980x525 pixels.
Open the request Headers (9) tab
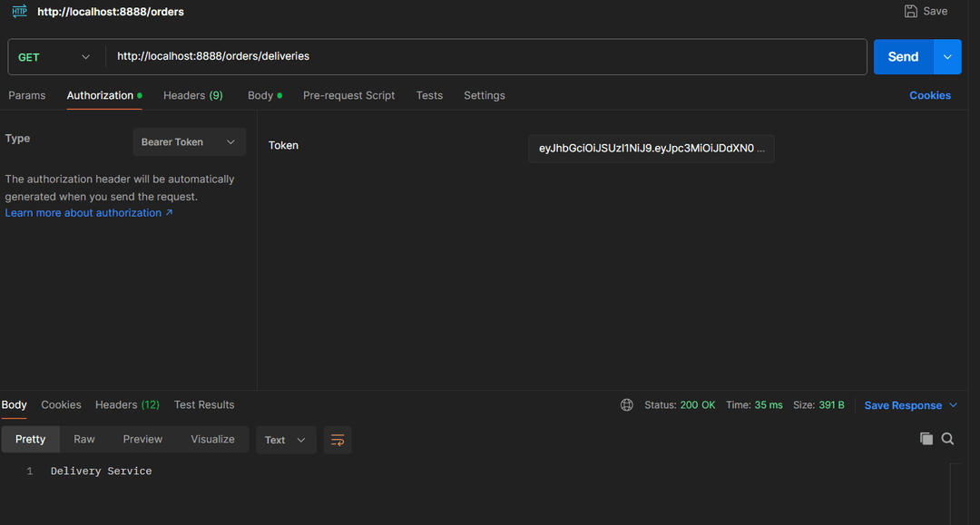192,95
